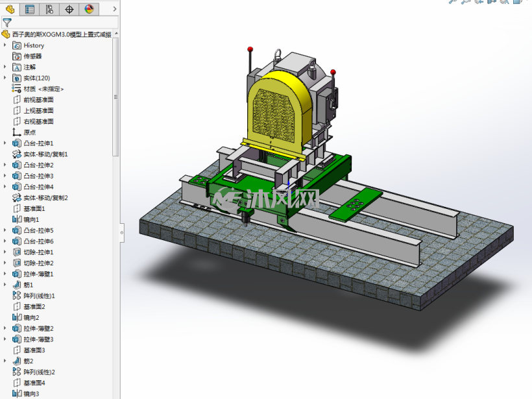Select the root part 西子奥的斯XOGM3.0 node
Screen dimensions: 532x399
coord(62,34)
